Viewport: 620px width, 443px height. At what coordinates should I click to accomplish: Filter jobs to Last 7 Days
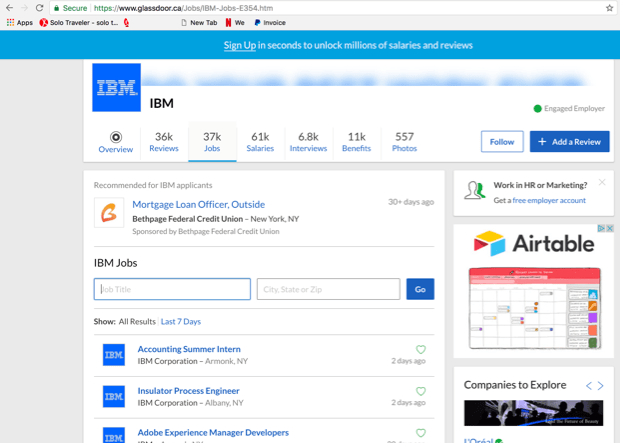181,322
